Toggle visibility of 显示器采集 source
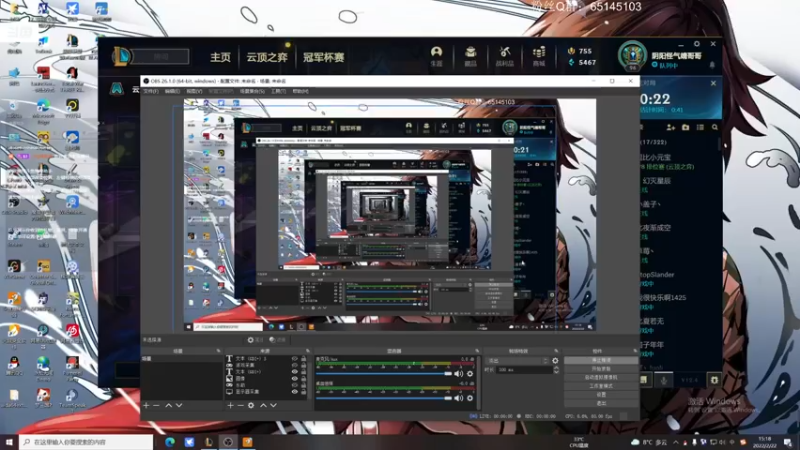This screenshot has height=450, width=800. point(294,392)
